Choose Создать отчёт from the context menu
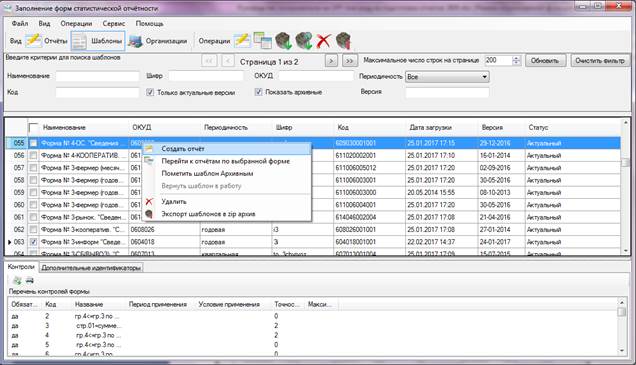The height and width of the screenshot is (365, 636). point(227,149)
